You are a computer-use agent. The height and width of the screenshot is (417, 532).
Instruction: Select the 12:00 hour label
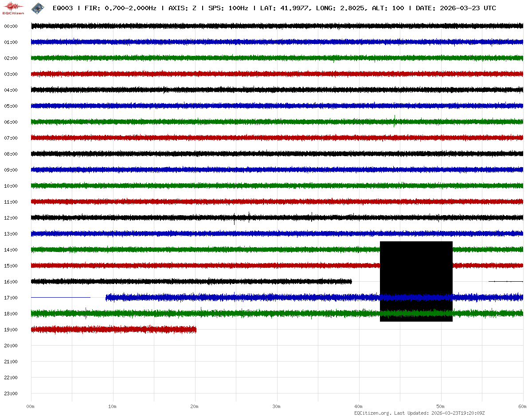click(11, 218)
